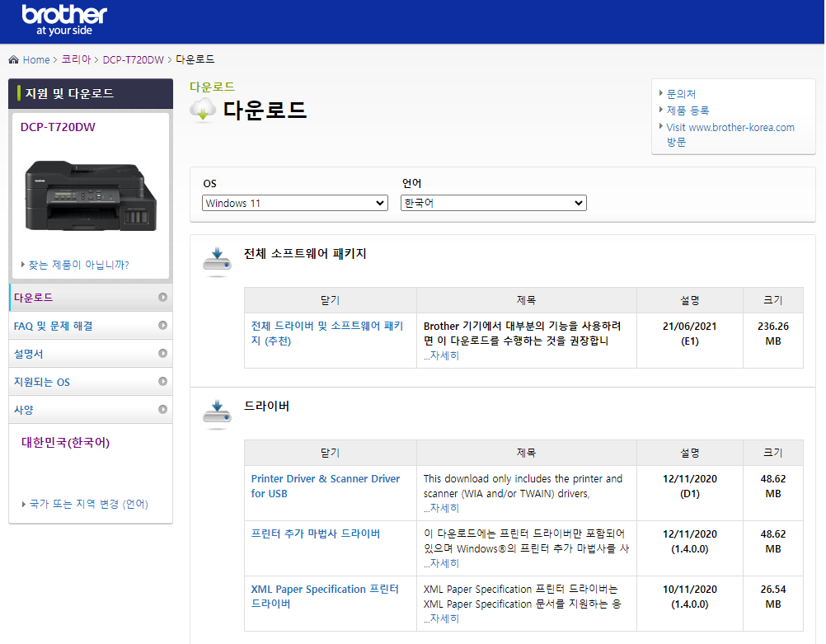Screen dimensions: 826x644
Task: Open the OS dropdown showing Windows 11
Action: (x=294, y=202)
